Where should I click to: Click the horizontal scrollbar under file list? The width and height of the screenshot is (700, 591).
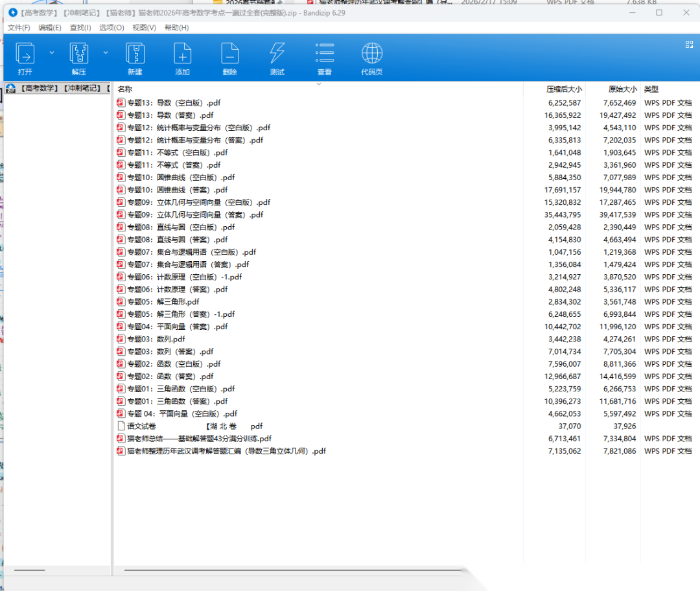pyautogui.click(x=292, y=570)
